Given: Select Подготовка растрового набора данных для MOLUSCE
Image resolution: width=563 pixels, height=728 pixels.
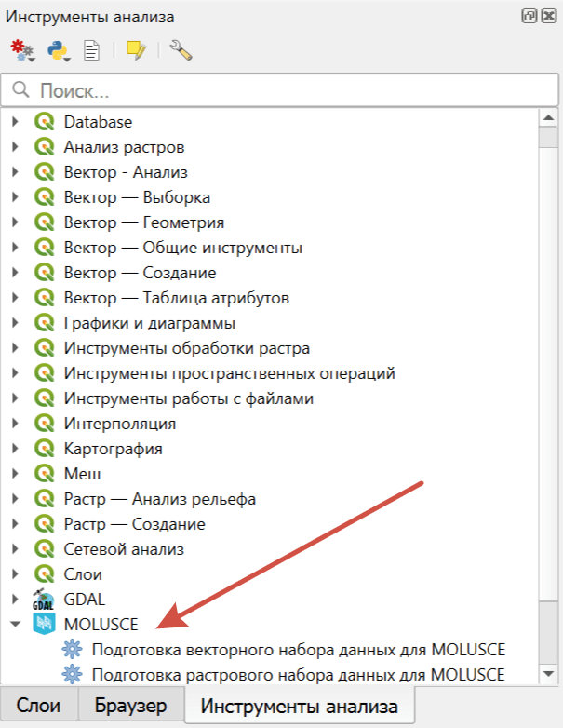Looking at the screenshot, I should pyautogui.click(x=298, y=673).
